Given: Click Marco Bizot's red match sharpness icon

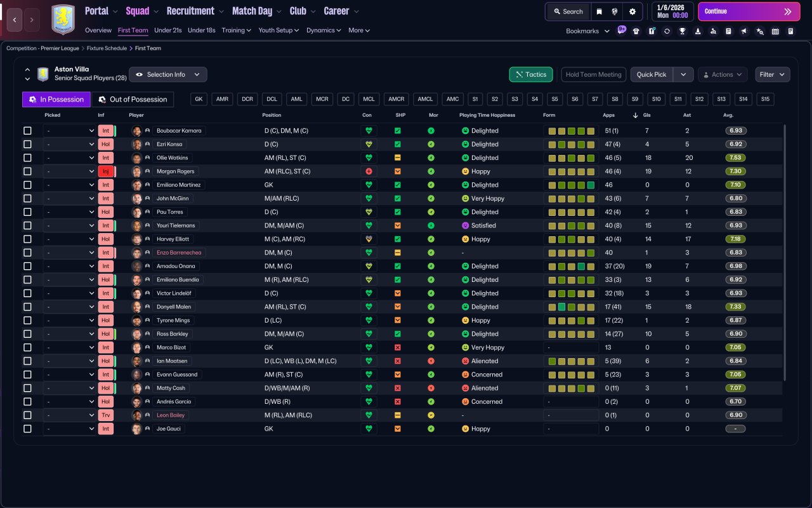Looking at the screenshot, I should click(x=398, y=347).
